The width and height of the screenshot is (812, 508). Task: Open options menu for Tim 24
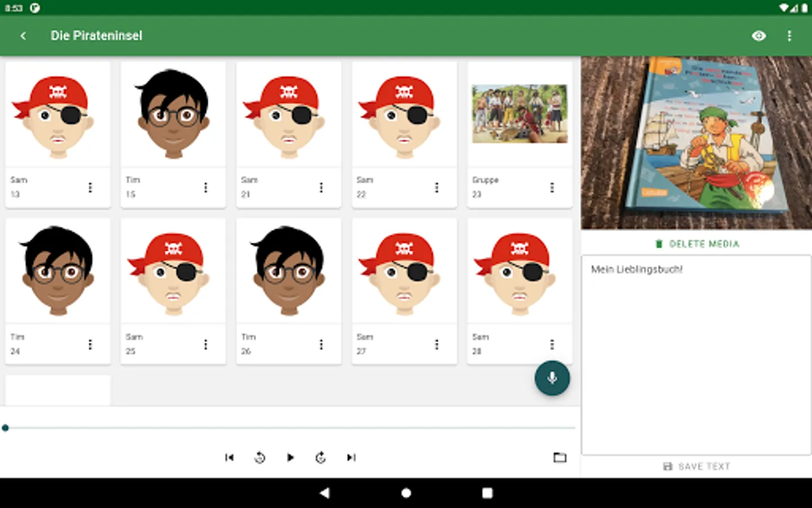tap(90, 344)
